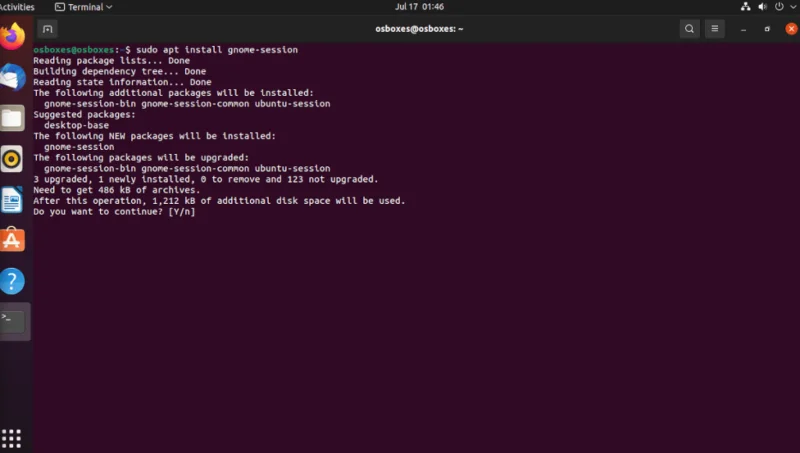
Task: Click the osboxes@osboxes window title
Action: 419,29
